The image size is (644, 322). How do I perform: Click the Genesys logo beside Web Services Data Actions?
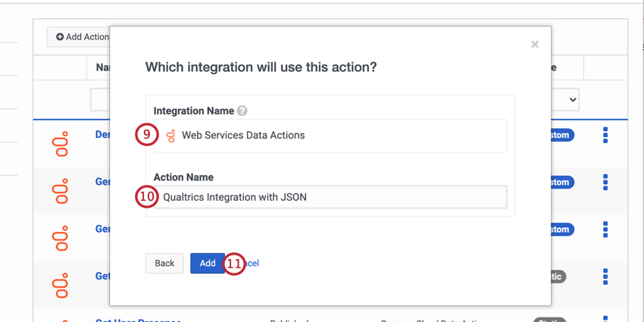tap(170, 136)
